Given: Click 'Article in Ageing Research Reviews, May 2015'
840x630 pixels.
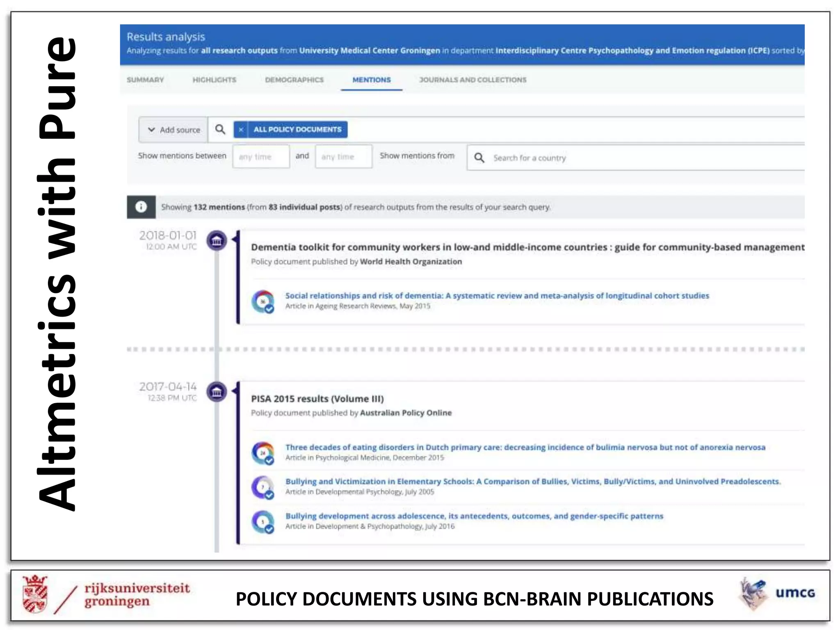Looking at the screenshot, I should pyautogui.click(x=358, y=306).
